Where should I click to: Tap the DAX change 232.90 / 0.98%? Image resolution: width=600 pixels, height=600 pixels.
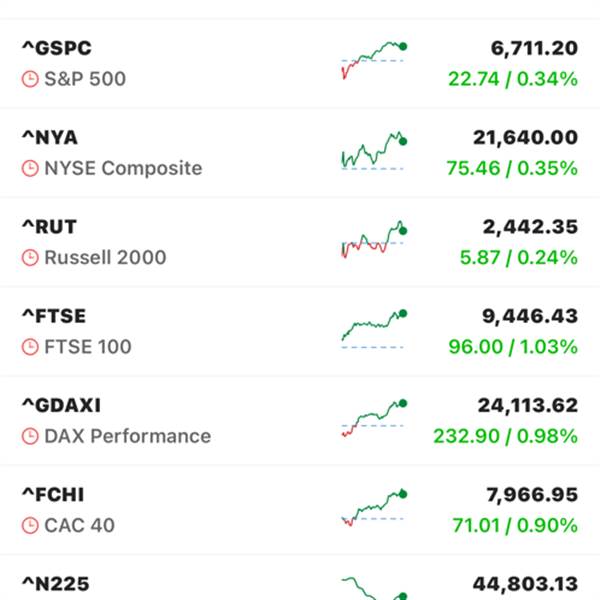pos(505,437)
